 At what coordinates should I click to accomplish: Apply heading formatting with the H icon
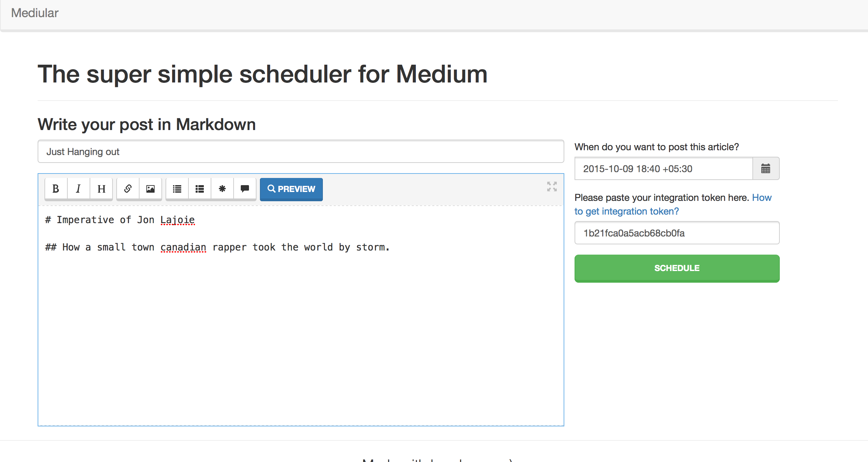click(101, 189)
